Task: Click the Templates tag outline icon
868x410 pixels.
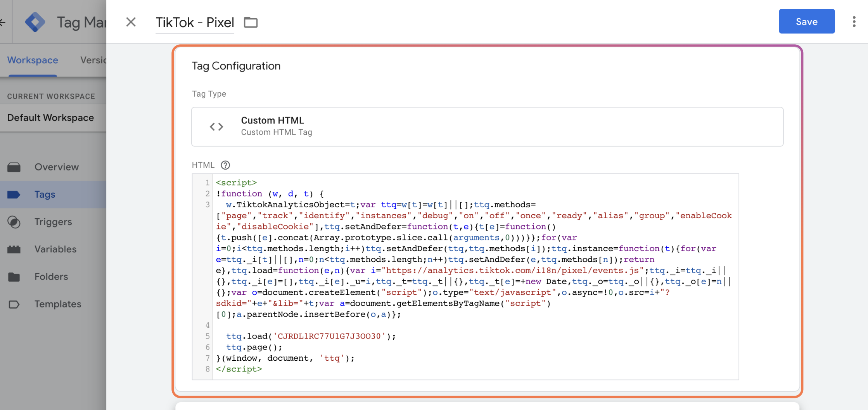Action: click(14, 304)
